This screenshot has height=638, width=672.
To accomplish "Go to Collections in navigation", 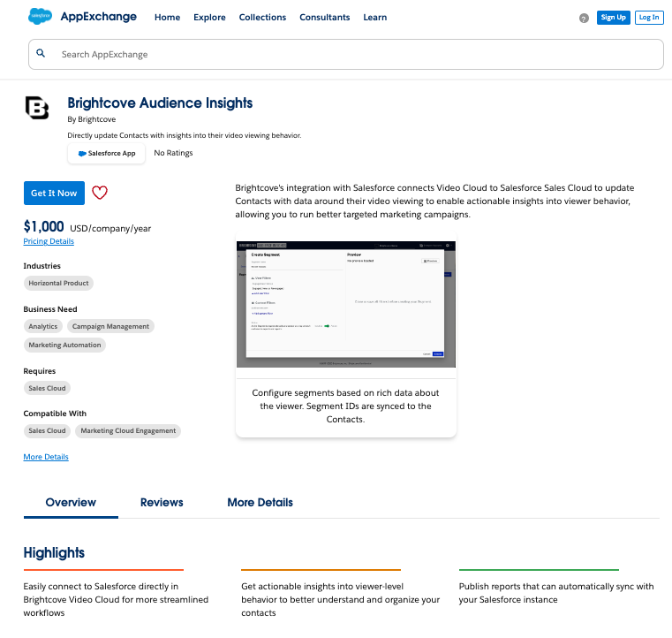I will click(x=262, y=18).
